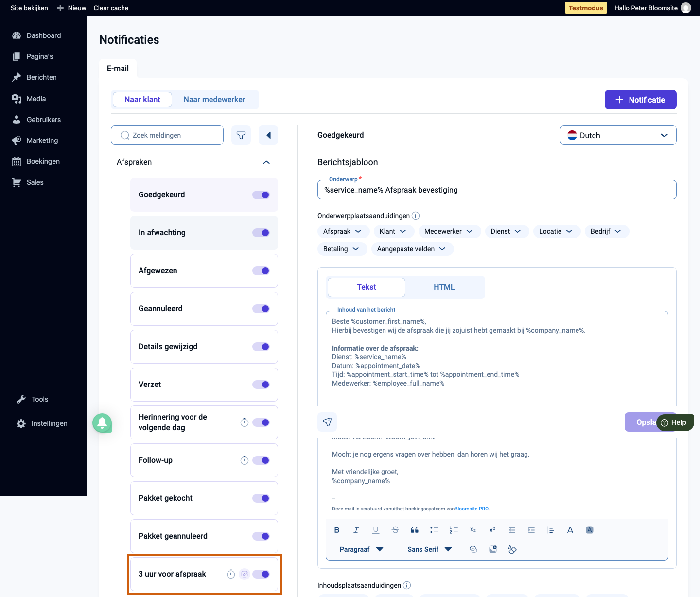Open the Aangepaste velden dropdown

pos(412,249)
